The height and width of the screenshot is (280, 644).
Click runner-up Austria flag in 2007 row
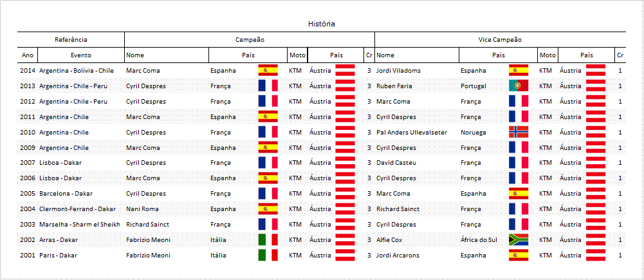pos(596,163)
